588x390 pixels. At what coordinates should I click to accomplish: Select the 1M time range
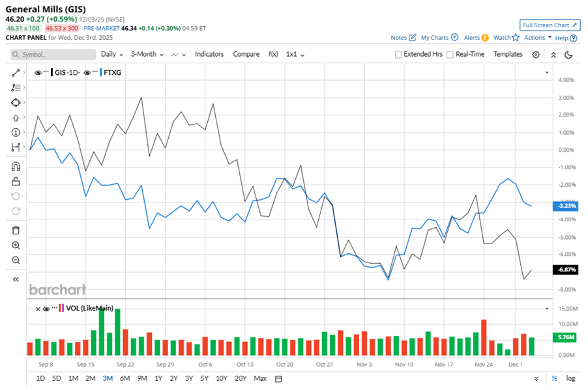click(73, 378)
